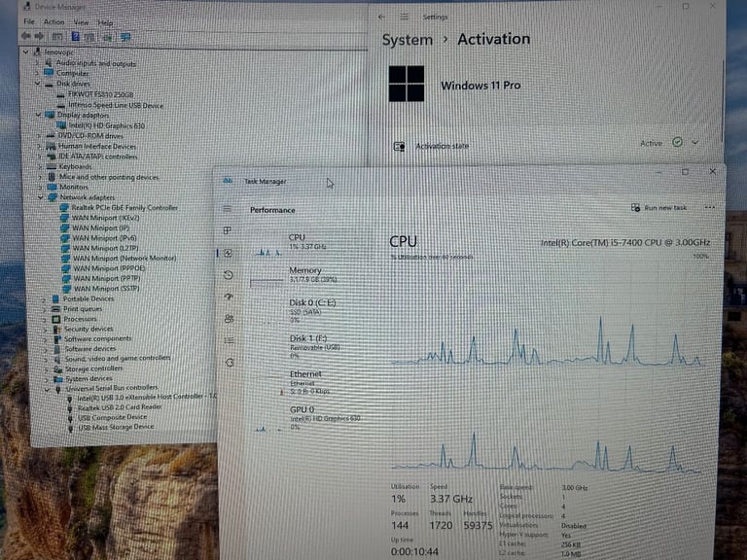Click the green Active checkmark icon
Screen dimensions: 747x560
click(x=677, y=142)
